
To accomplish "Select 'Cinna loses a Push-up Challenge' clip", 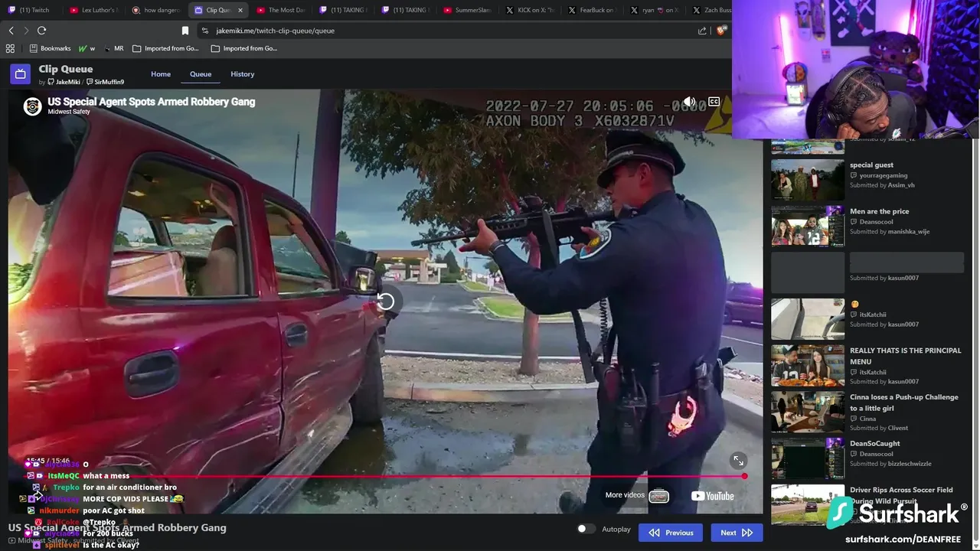I will point(903,403).
